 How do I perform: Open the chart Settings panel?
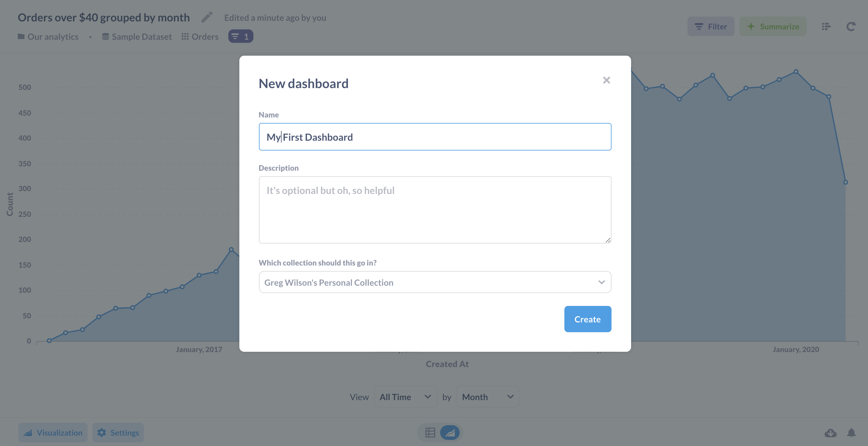[118, 433]
